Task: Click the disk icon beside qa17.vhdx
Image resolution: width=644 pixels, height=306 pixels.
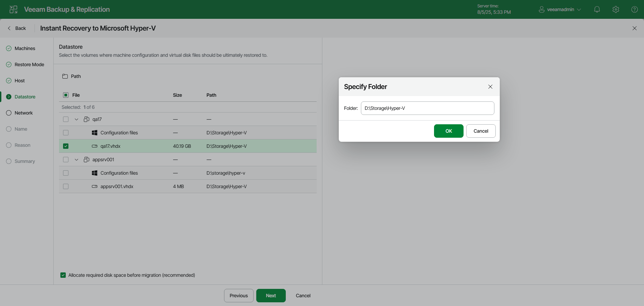Action: pyautogui.click(x=94, y=146)
